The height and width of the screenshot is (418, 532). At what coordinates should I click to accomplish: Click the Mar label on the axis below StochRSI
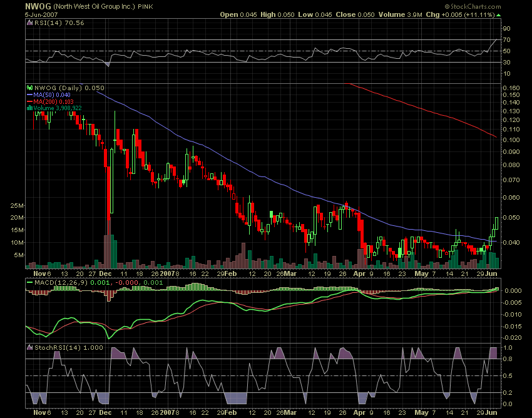click(290, 412)
